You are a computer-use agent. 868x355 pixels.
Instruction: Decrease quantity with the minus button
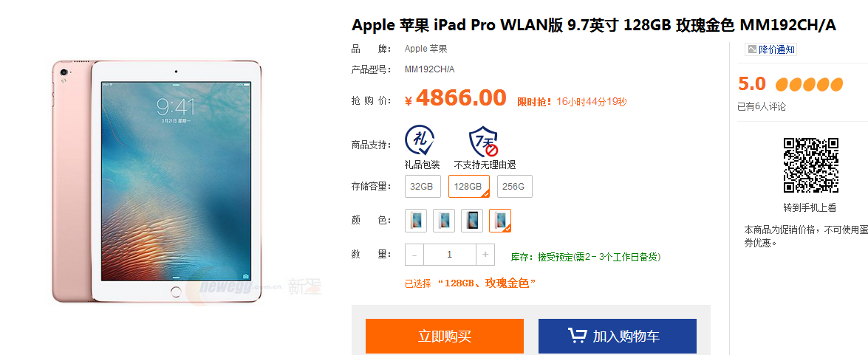click(414, 255)
